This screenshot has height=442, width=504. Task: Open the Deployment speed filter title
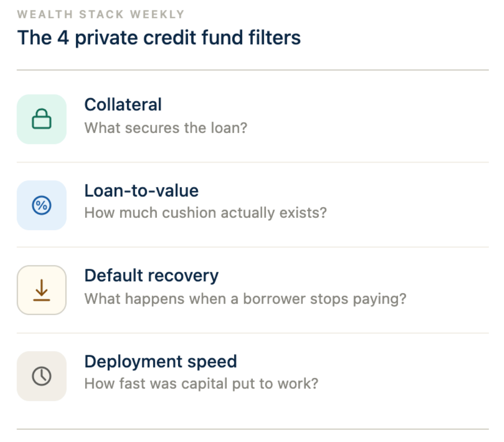click(x=161, y=361)
